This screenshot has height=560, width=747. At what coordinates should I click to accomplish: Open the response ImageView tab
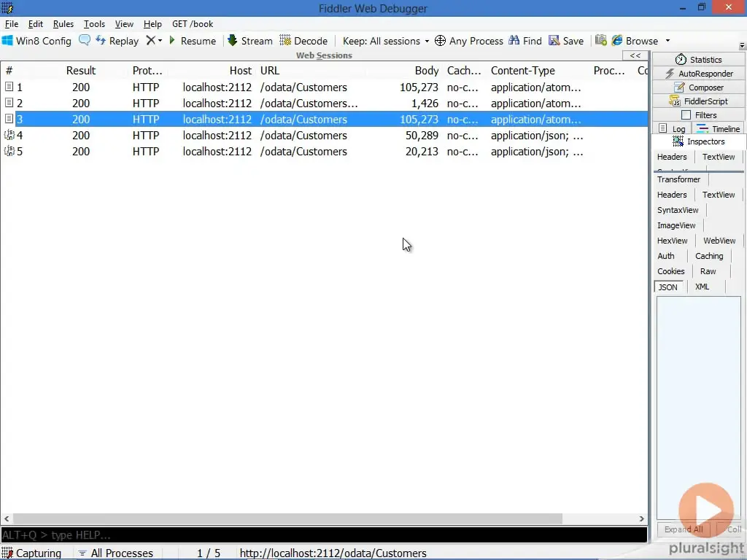click(x=676, y=225)
